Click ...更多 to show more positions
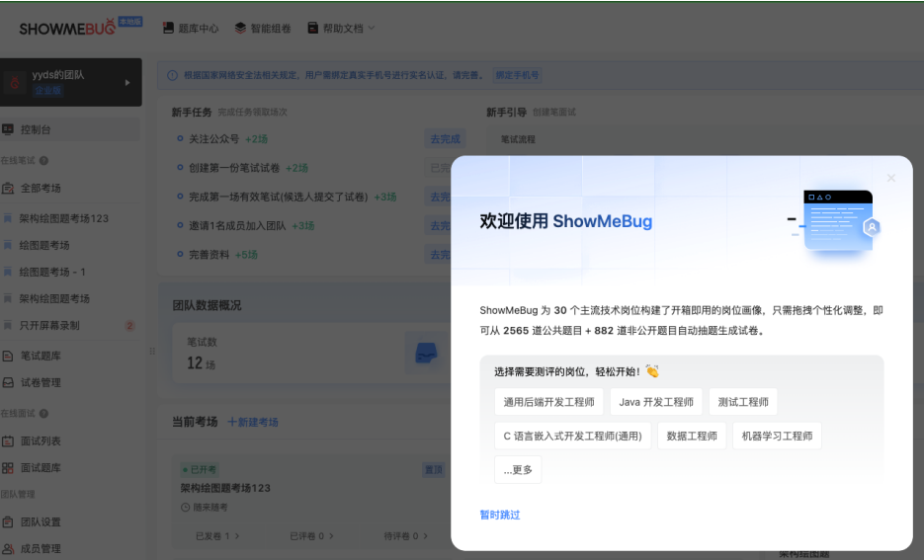The height and width of the screenshot is (560, 924). (x=518, y=470)
